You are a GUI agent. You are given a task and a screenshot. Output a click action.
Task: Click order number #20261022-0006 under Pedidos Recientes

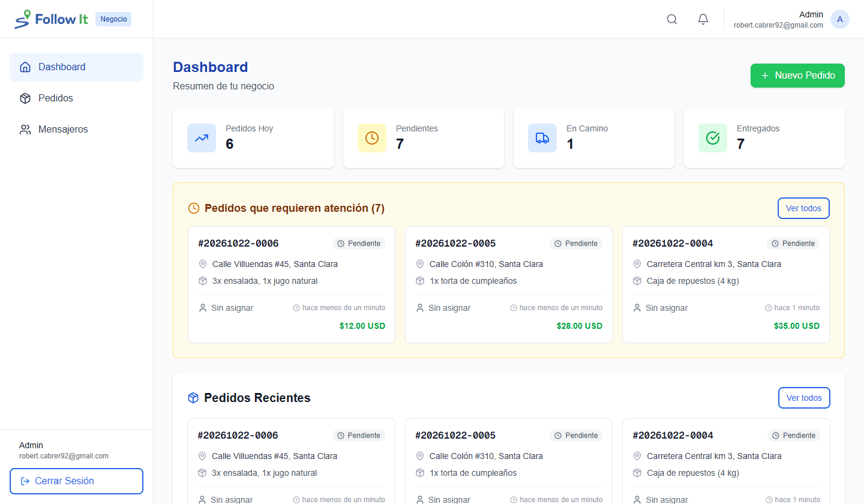coord(238,436)
